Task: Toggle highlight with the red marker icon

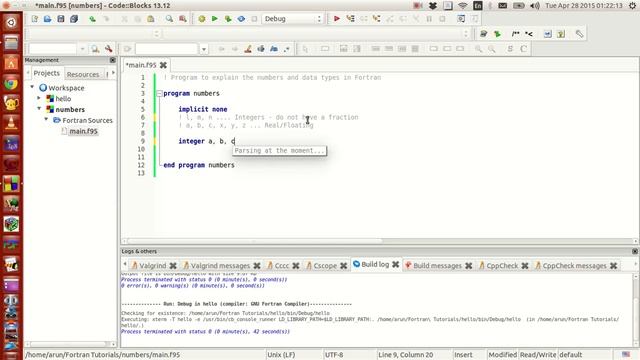Action: click(x=248, y=49)
